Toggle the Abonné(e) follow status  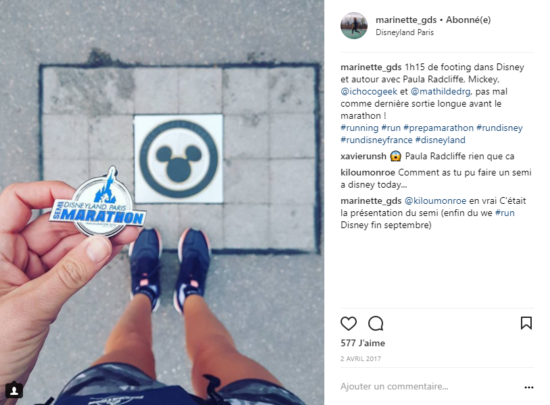click(468, 20)
